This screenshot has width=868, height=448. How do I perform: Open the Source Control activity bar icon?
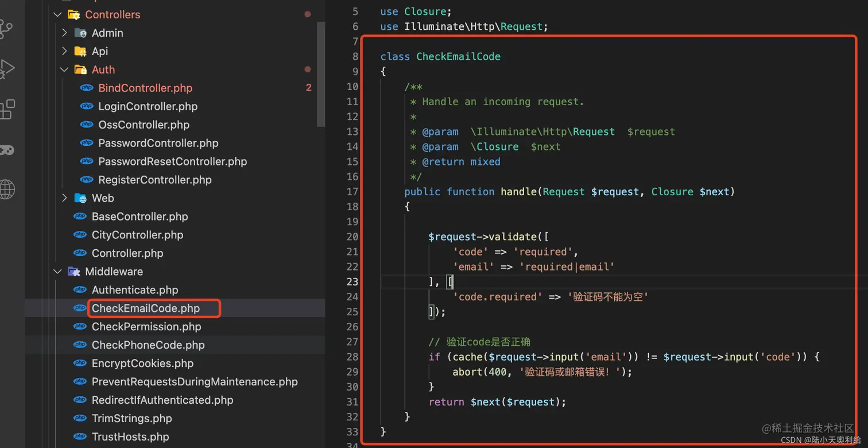pyautogui.click(x=5, y=29)
